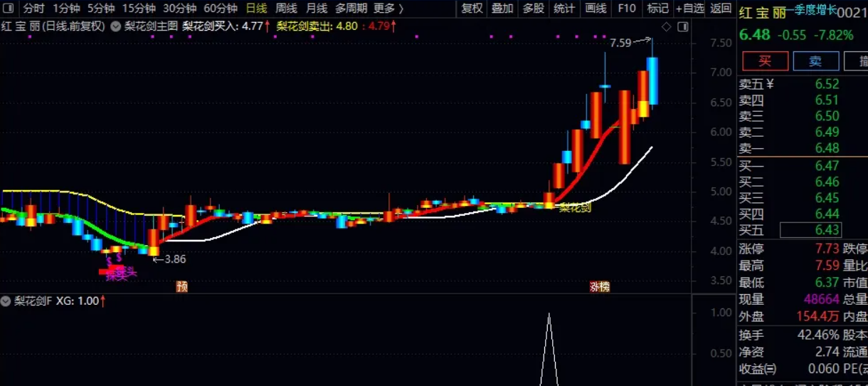Click the 涨停 value 7.73

(827, 249)
